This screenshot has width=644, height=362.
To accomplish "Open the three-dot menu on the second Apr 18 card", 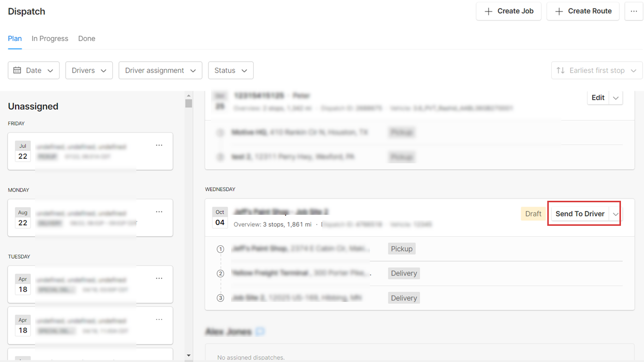I will [x=159, y=319].
